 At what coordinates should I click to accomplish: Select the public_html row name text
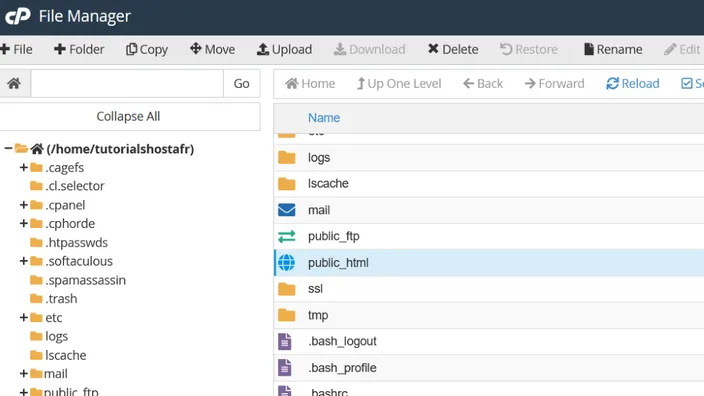click(x=338, y=263)
